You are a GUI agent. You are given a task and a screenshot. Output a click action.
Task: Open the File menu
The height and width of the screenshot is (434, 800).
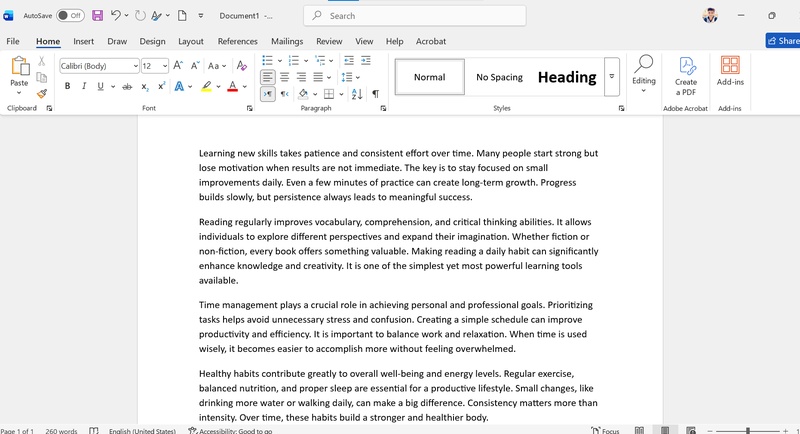pyautogui.click(x=13, y=41)
